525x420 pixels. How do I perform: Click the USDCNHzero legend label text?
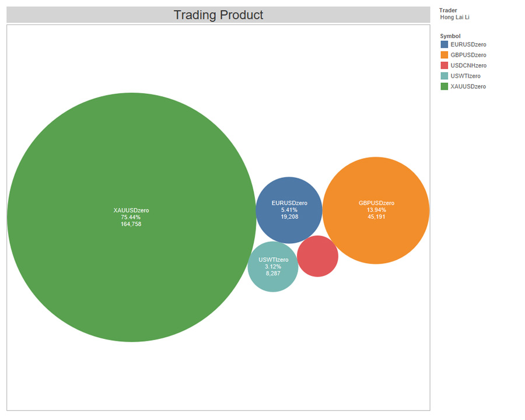pos(468,65)
